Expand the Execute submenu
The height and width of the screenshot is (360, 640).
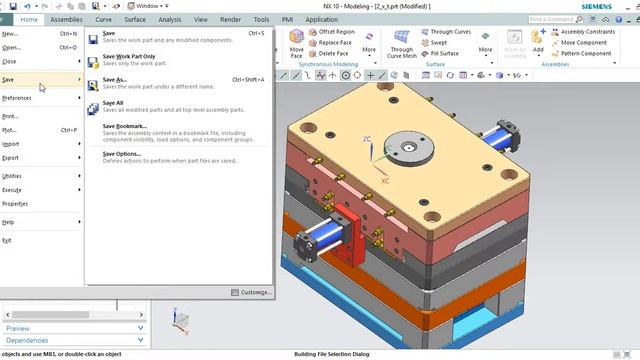click(40, 190)
